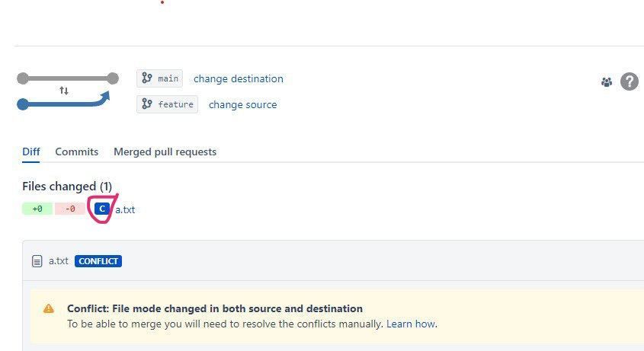Viewport: 644px width, 351px height.
Task: Click the Learn how link
Action: pyautogui.click(x=411, y=324)
